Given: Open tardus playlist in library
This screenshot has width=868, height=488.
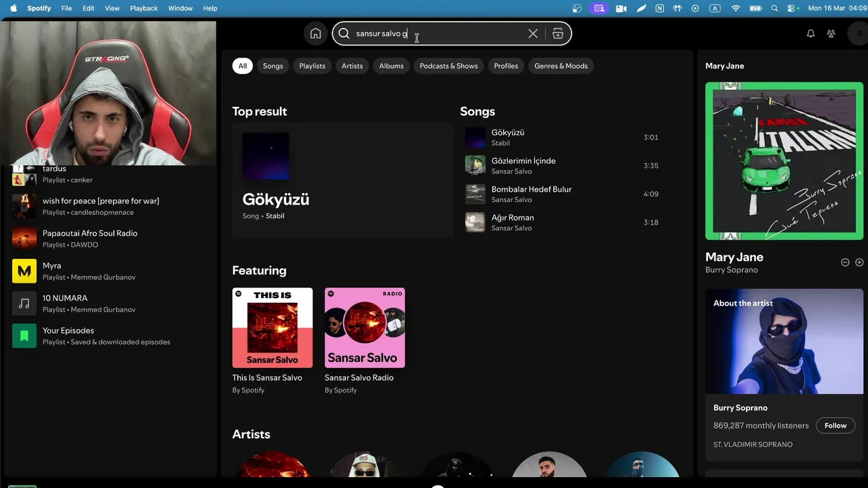Looking at the screenshot, I should pyautogui.click(x=109, y=175).
